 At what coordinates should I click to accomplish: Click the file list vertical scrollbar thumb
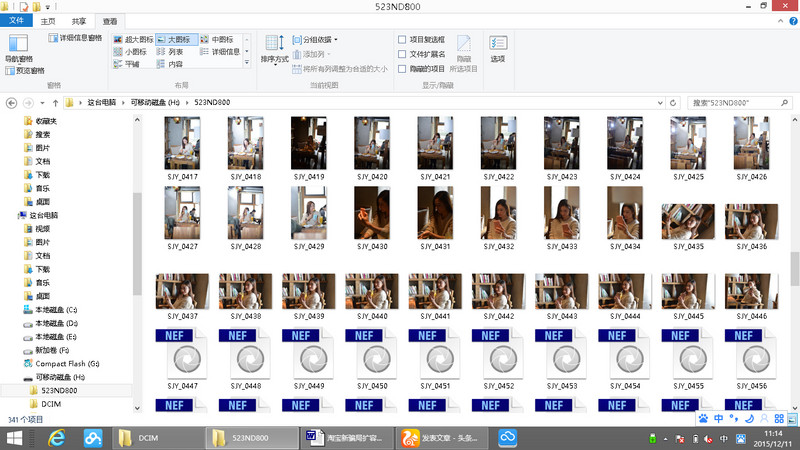coord(794,269)
